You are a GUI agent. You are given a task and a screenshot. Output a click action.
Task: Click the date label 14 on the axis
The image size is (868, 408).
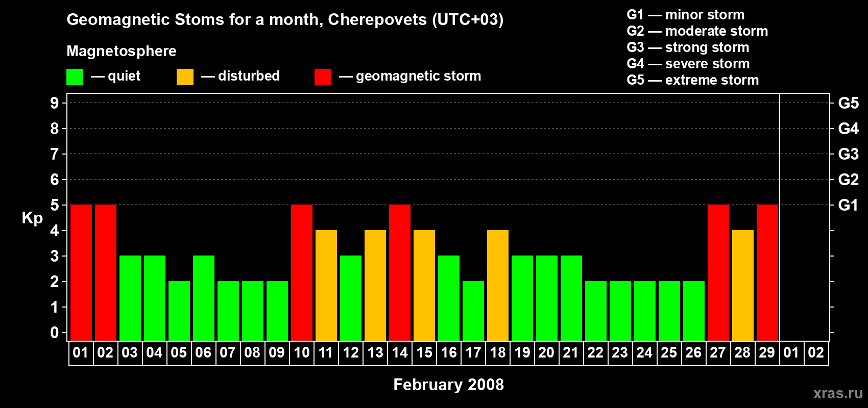(x=400, y=353)
